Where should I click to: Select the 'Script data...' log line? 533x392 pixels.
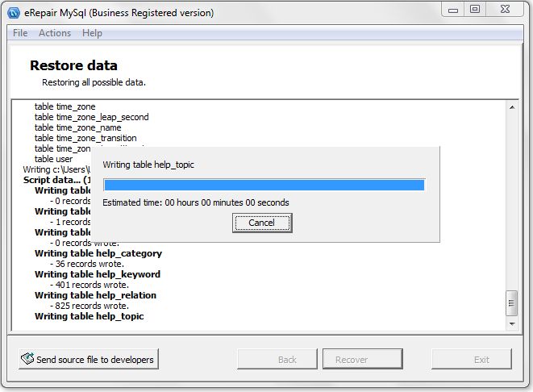57,180
